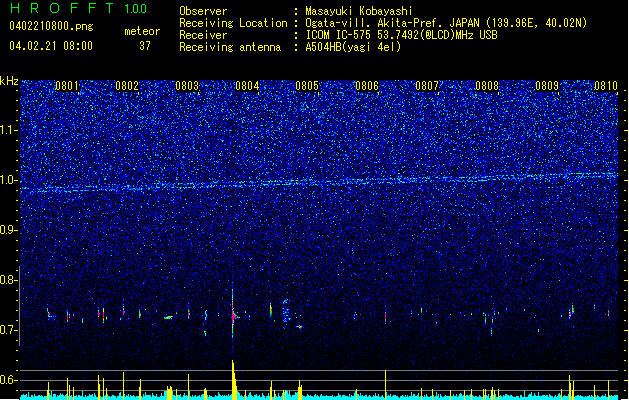Click the 0802 time marker

[x=127, y=86]
